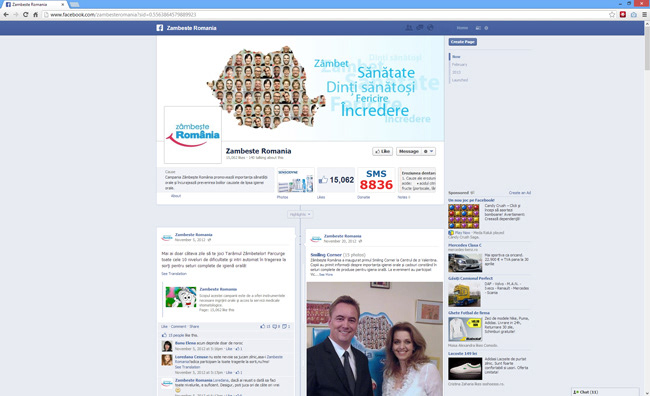This screenshot has width=650, height=396.
Task: Open the notifications globe icon
Action: coord(430,28)
